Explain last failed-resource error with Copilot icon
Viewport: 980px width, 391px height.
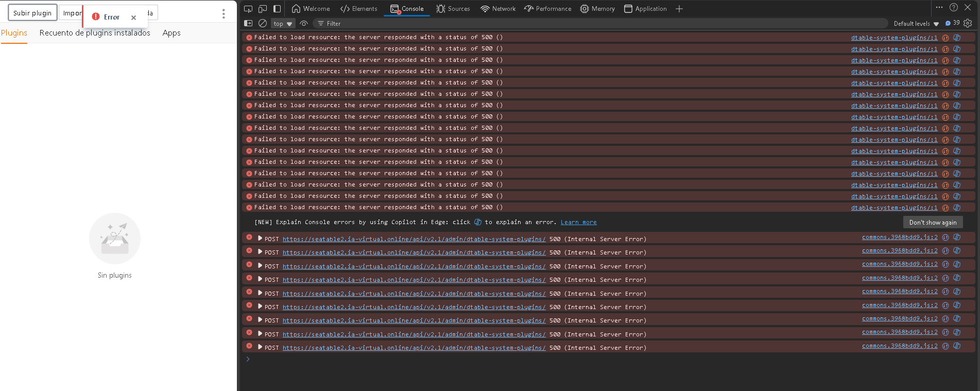point(957,208)
